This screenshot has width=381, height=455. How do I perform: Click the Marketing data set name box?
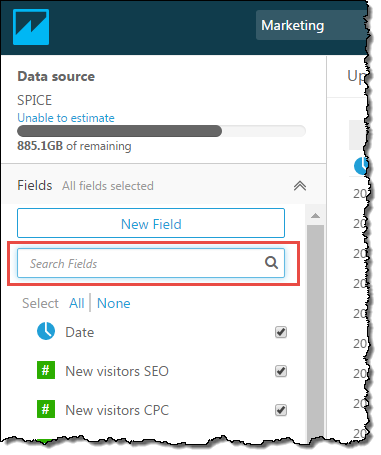311,25
